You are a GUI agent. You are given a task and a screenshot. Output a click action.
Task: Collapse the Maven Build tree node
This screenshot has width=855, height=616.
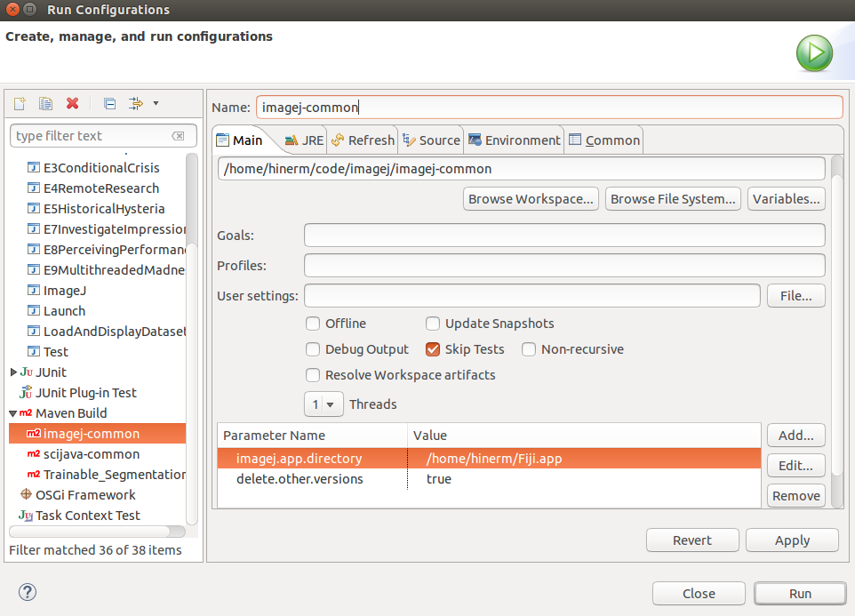click(13, 413)
